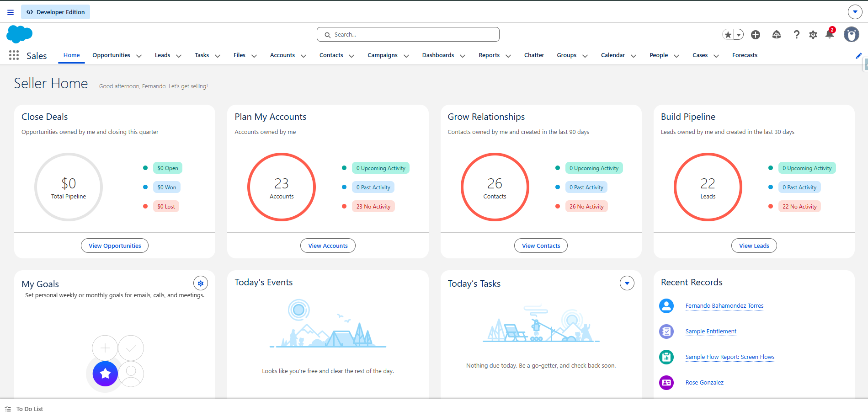Open the Setup gear icon
The width and height of the screenshot is (868, 417).
[x=813, y=35]
